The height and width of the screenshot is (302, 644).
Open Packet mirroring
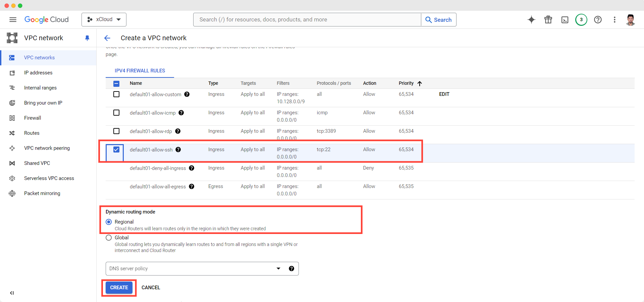[x=42, y=193]
